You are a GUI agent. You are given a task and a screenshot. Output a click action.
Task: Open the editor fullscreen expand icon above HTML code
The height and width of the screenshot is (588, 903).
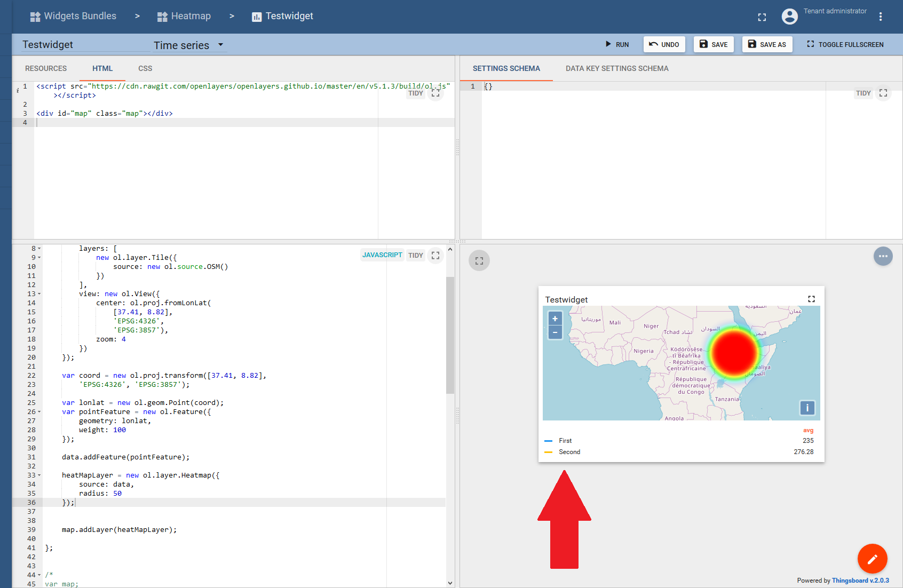point(435,92)
